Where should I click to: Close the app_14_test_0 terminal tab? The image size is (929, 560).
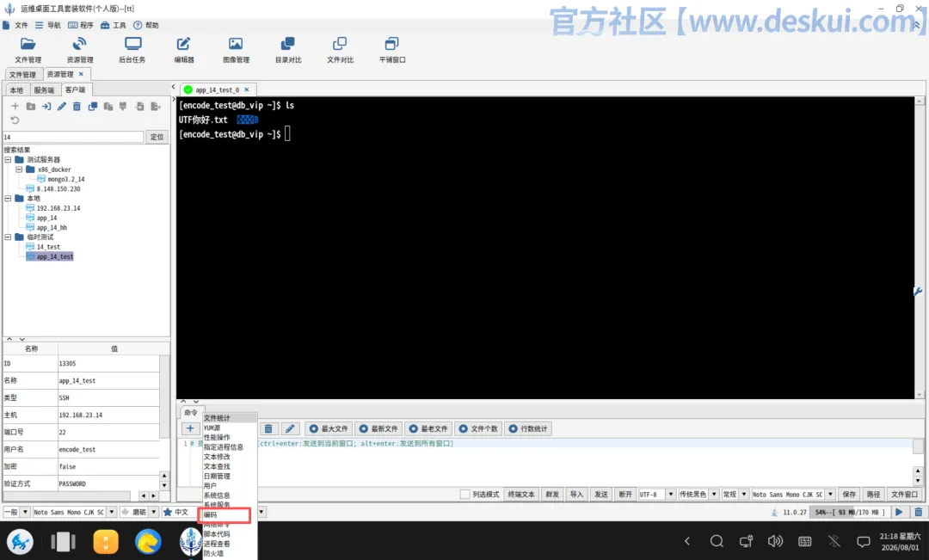tap(247, 89)
